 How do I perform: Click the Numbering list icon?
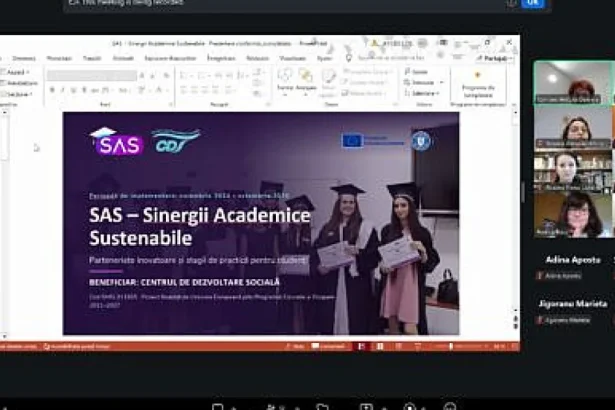tap(202, 75)
